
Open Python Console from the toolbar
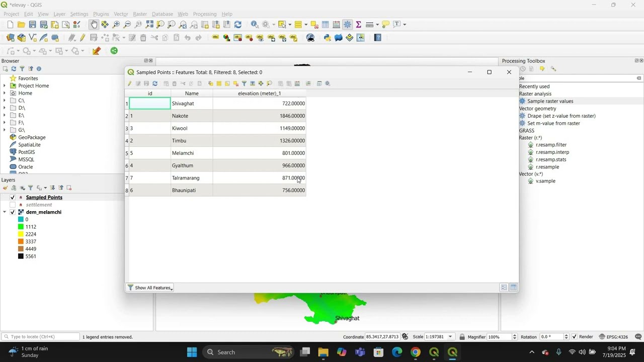pos(328,38)
